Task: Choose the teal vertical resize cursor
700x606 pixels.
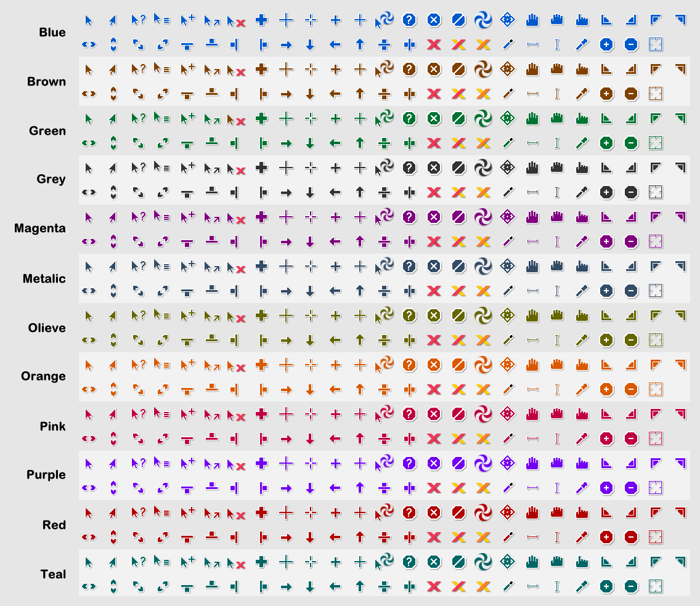Action: pos(113,586)
